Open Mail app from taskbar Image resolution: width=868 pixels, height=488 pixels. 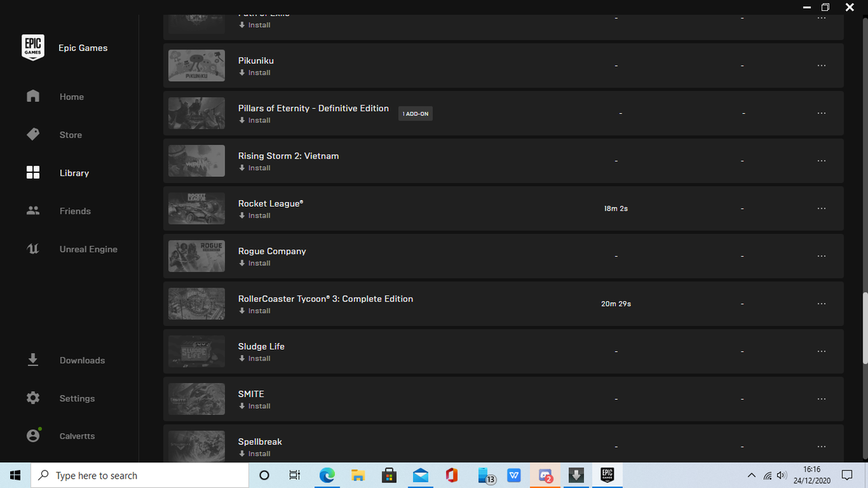click(x=420, y=475)
